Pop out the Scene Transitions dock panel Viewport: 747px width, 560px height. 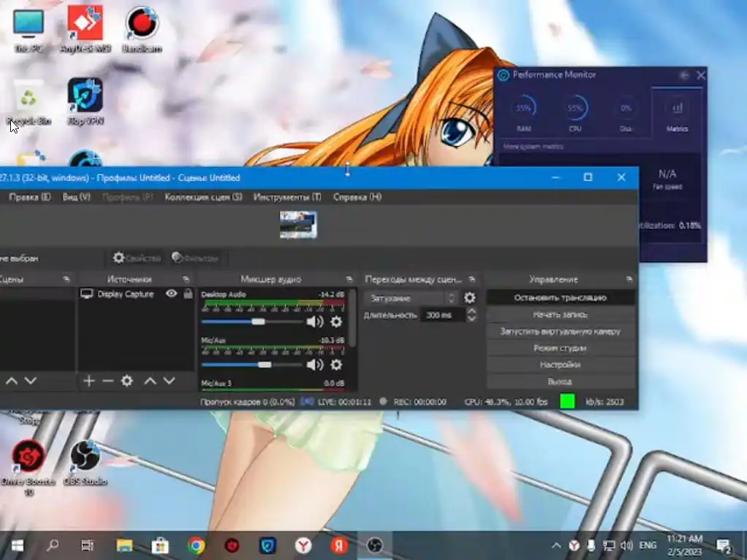[x=472, y=279]
